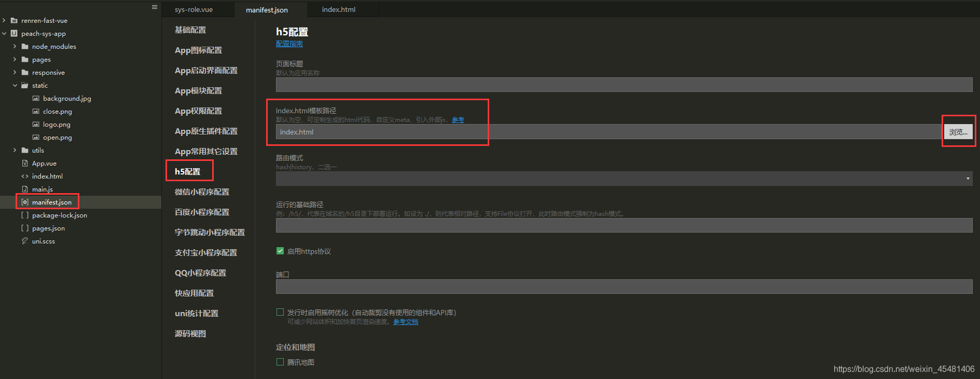980x379 pixels.
Task: Open the 路由模式 hash/history dropdown
Action: 624,179
